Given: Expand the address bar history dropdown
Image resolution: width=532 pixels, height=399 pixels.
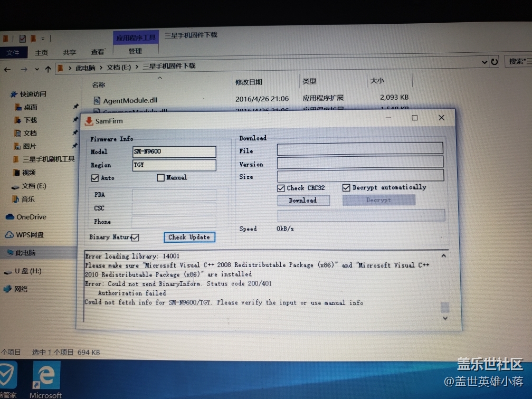Looking at the screenshot, I should 485,62.
